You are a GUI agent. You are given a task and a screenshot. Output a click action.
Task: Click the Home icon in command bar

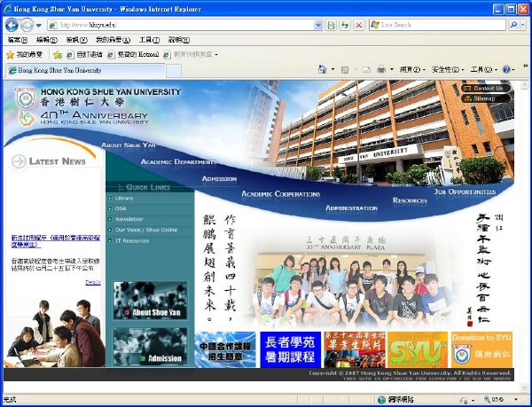(x=322, y=69)
